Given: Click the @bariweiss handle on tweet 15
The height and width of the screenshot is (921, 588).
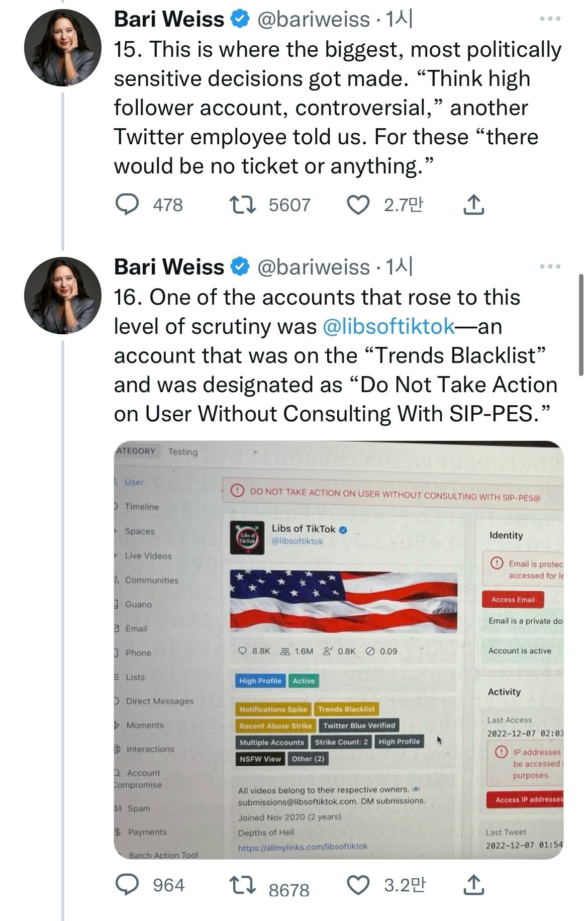Looking at the screenshot, I should (x=314, y=19).
